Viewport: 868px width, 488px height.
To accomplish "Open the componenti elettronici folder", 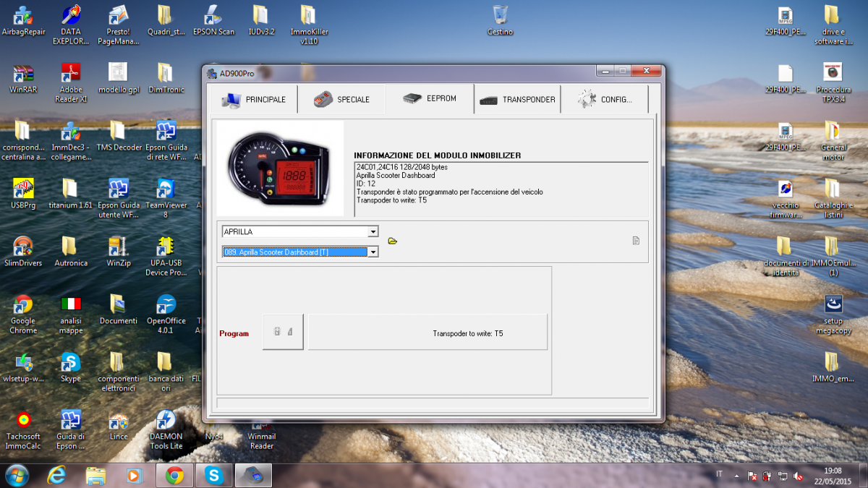I will coord(118,372).
